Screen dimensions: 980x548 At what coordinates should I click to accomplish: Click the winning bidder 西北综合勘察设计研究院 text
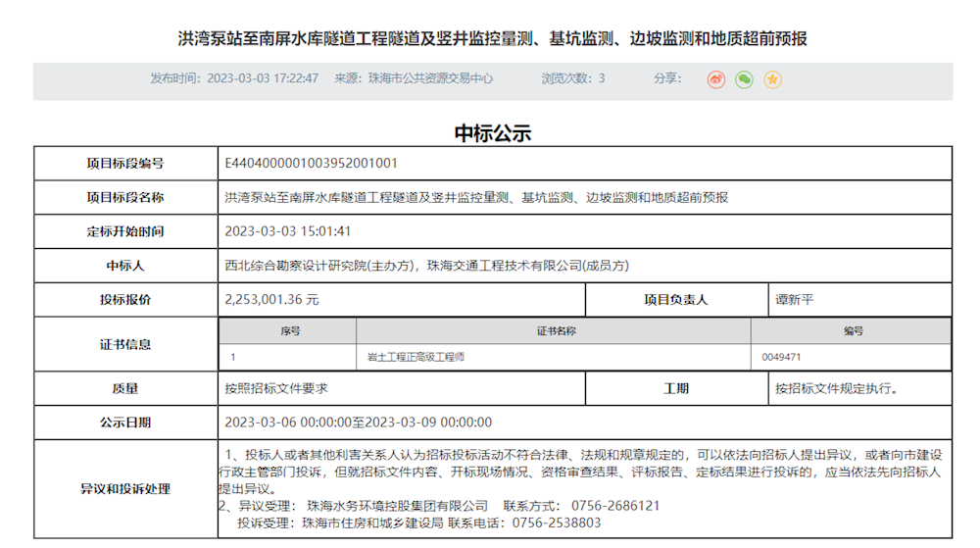[x=294, y=265]
